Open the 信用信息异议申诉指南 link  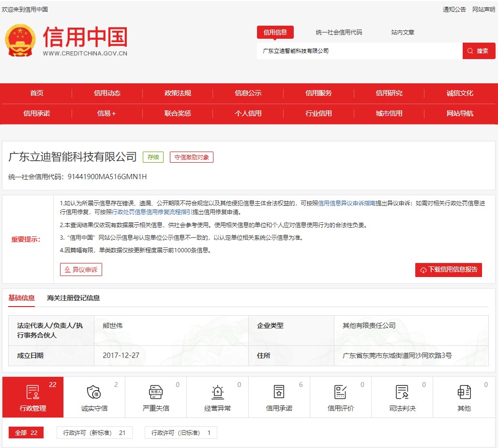pos(347,203)
